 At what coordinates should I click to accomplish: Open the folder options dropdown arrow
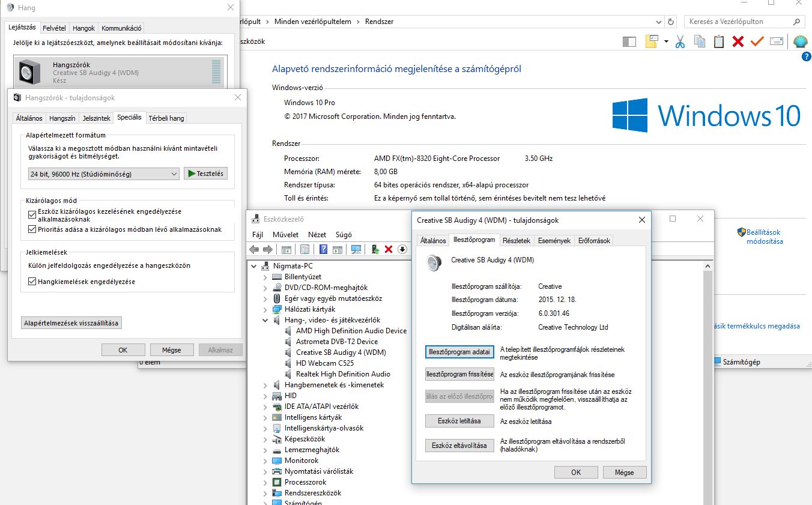[666, 41]
